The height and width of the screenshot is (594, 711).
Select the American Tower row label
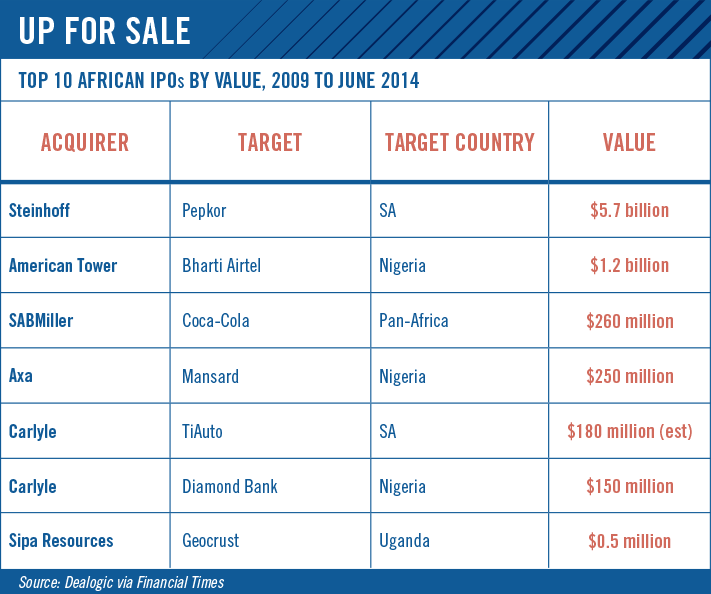tap(63, 265)
